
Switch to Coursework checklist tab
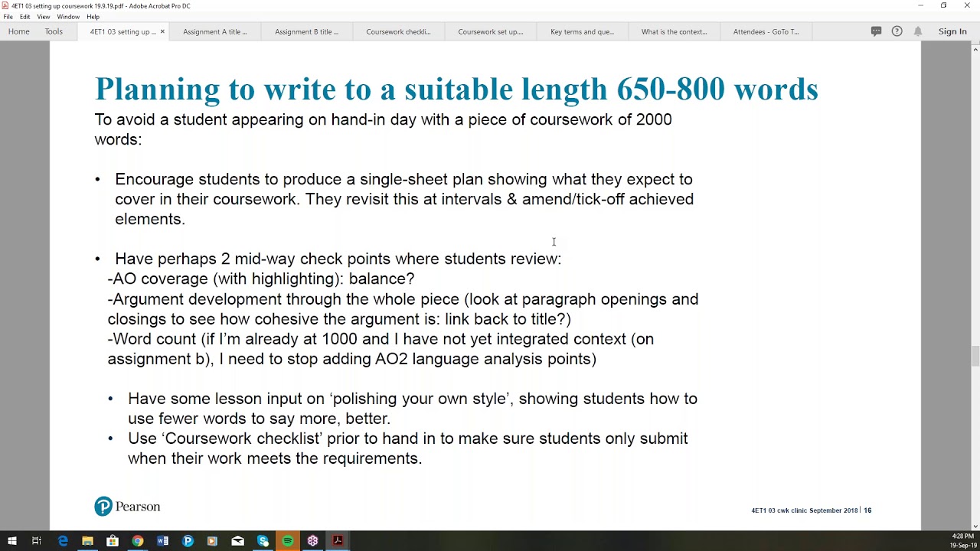point(398,32)
